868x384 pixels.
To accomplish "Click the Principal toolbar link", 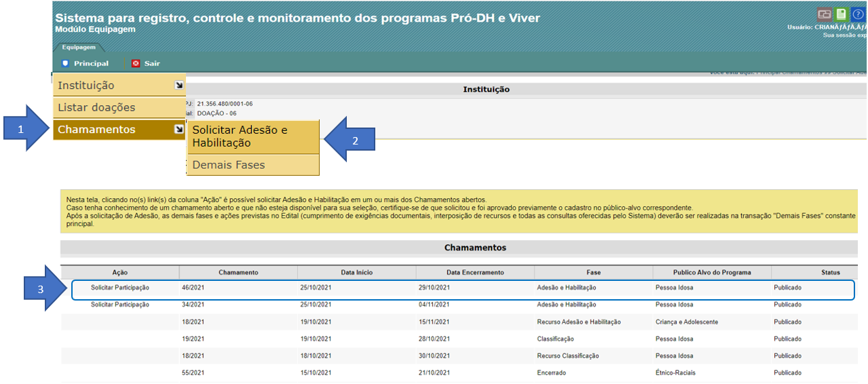I will [x=91, y=63].
